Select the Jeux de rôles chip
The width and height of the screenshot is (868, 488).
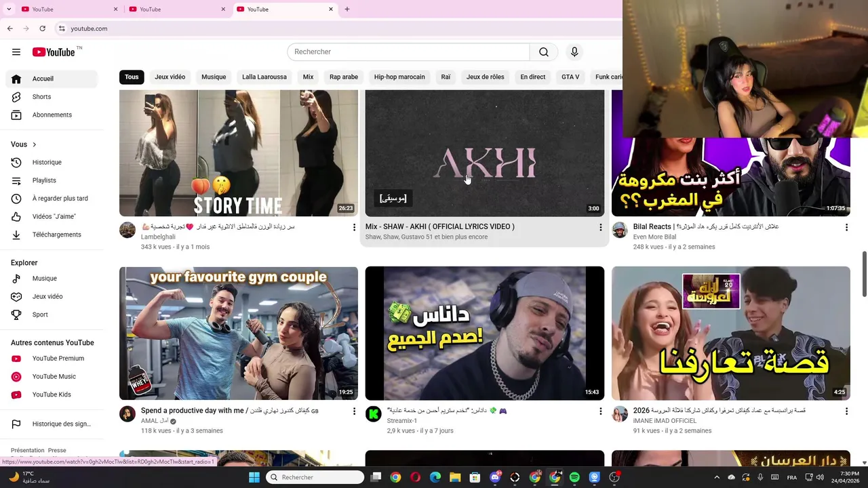tap(486, 77)
